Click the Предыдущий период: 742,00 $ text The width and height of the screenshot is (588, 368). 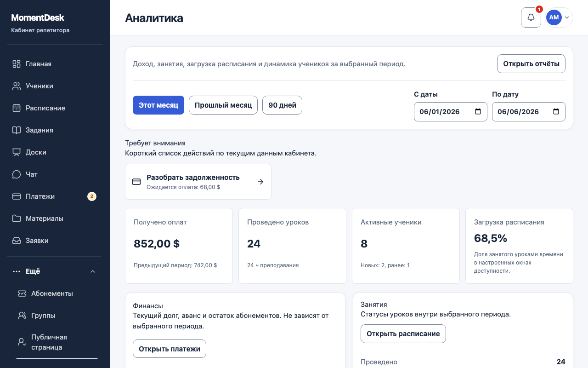click(175, 265)
